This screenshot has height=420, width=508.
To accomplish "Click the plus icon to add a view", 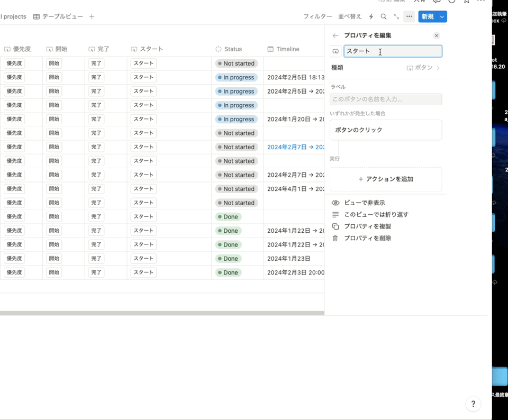I will [92, 17].
